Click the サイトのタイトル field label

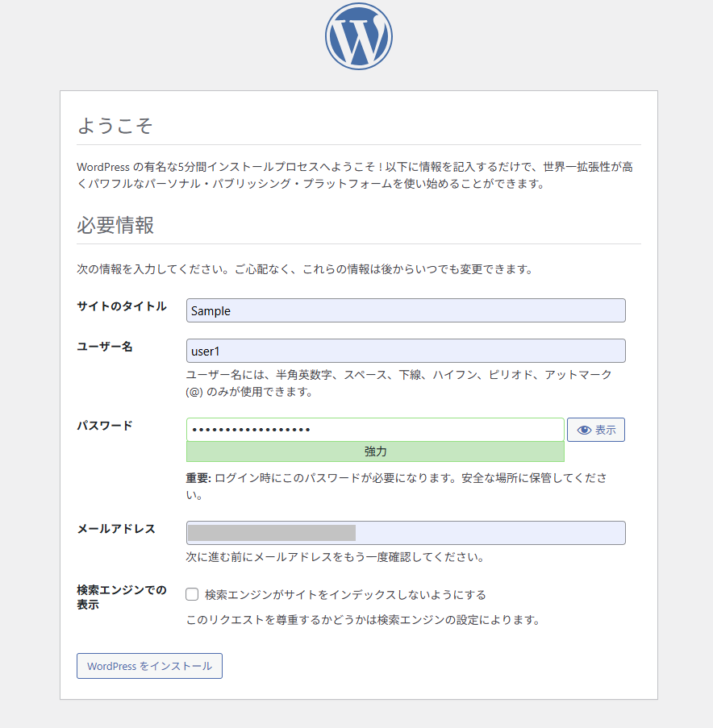[122, 306]
